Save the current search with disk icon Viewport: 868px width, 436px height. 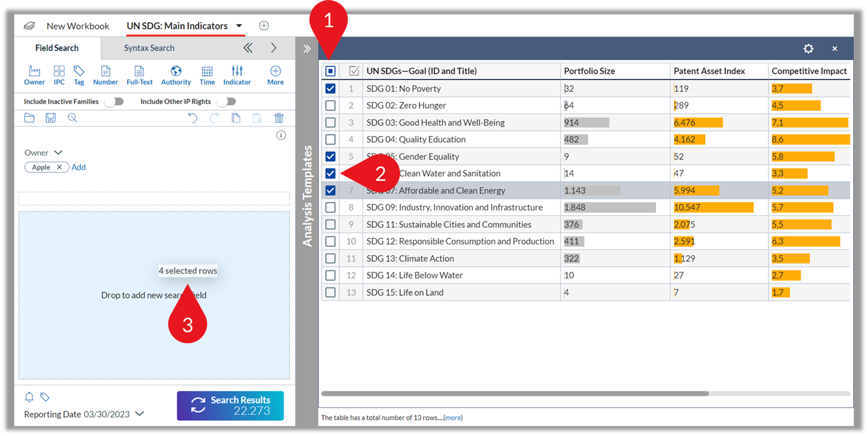pos(51,118)
